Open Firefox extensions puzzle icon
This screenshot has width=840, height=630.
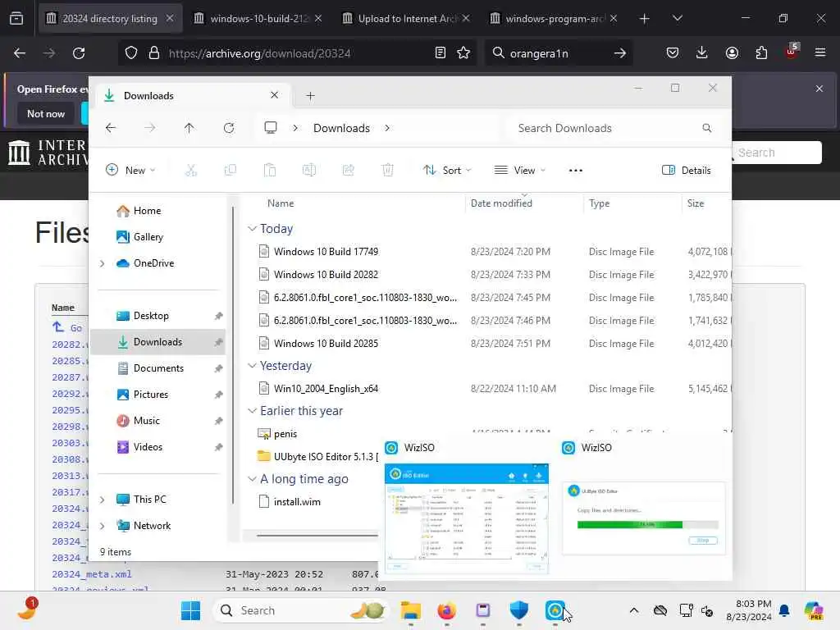(x=761, y=53)
